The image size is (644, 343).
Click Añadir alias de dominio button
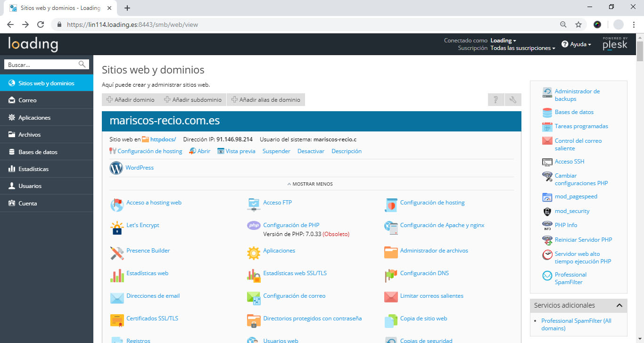click(x=266, y=99)
